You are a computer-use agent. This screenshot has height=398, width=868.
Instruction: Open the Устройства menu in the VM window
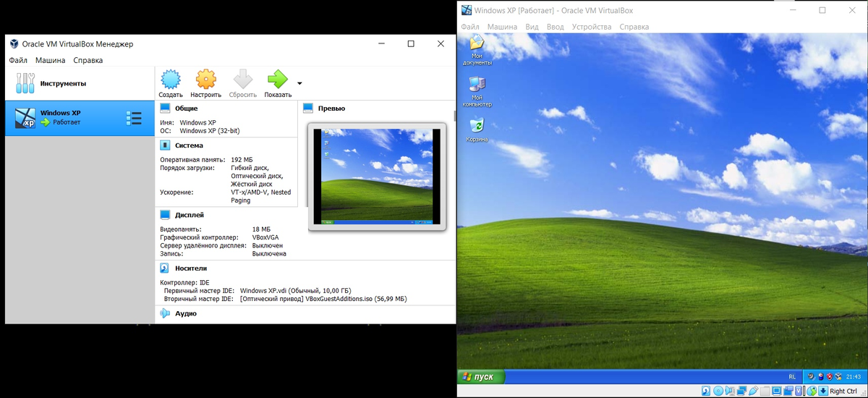pyautogui.click(x=592, y=27)
